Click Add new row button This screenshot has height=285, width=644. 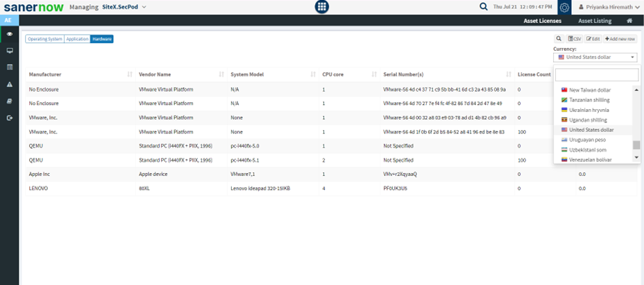coord(620,39)
